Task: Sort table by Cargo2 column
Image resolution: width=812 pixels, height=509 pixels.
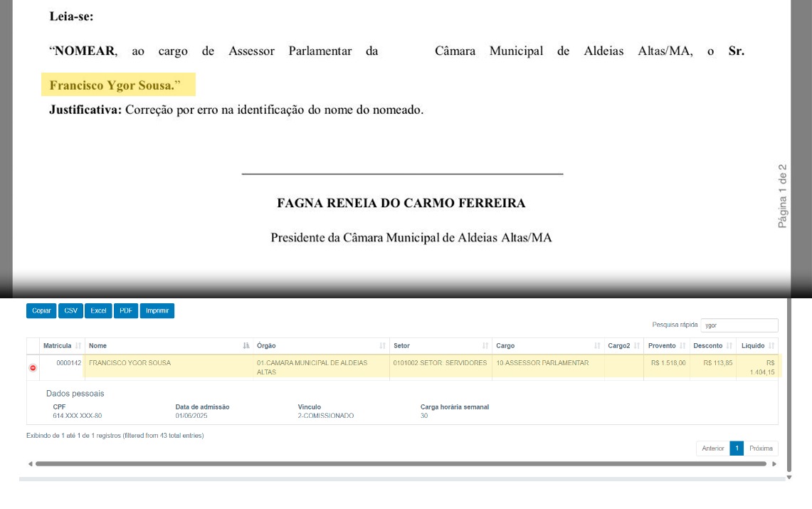Action: point(623,346)
